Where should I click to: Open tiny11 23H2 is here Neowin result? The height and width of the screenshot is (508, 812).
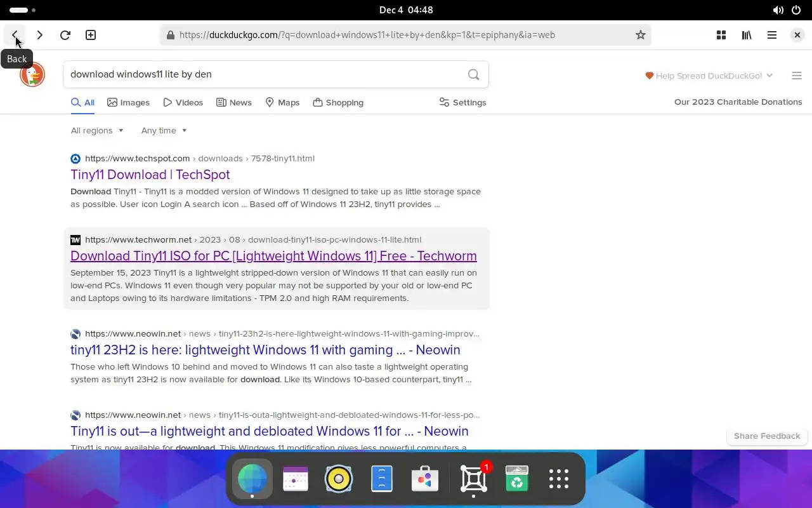tap(265, 350)
